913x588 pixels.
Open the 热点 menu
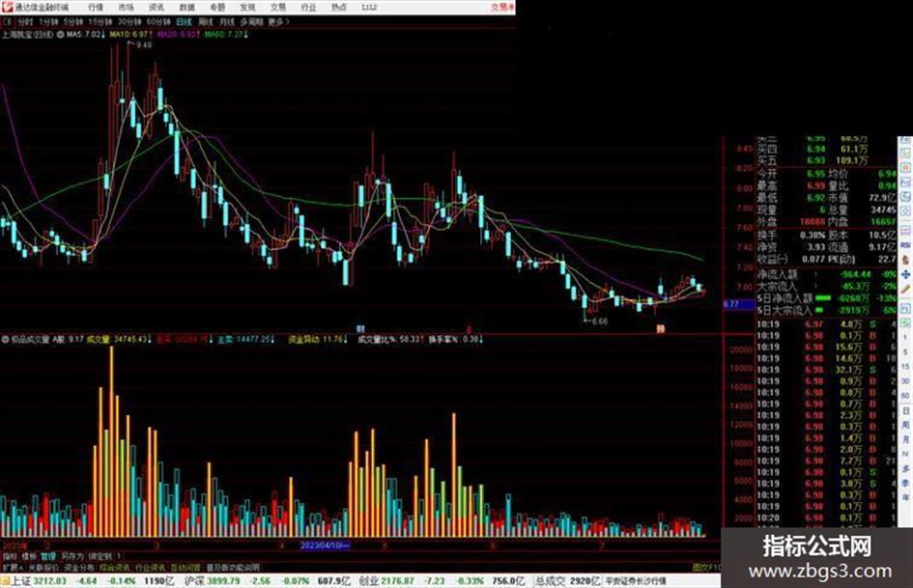[x=339, y=8]
